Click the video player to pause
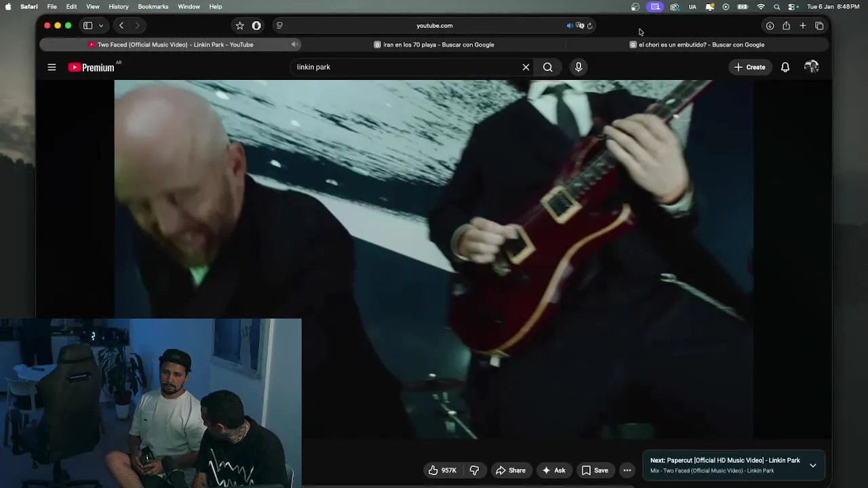The height and width of the screenshot is (488, 868). [434, 260]
